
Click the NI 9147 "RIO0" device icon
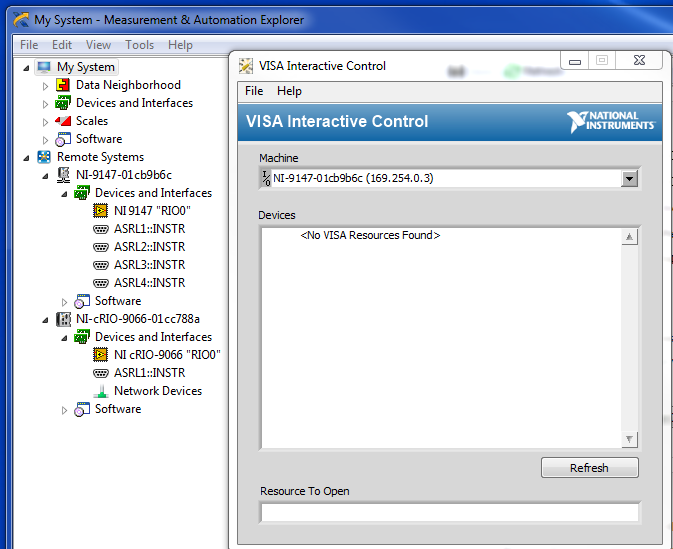coord(100,211)
